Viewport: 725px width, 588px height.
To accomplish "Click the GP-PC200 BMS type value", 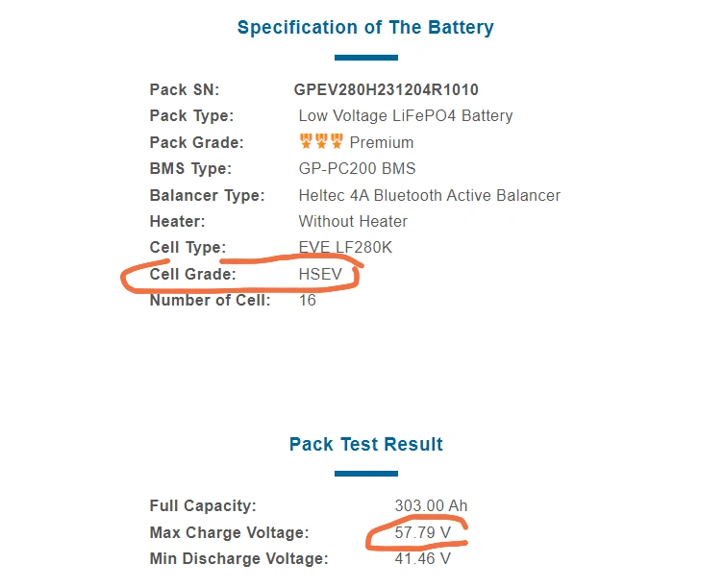I will pos(357,168).
